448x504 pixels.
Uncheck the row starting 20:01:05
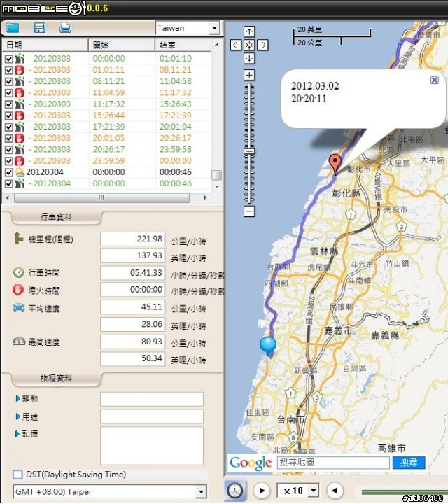[x=9, y=138]
